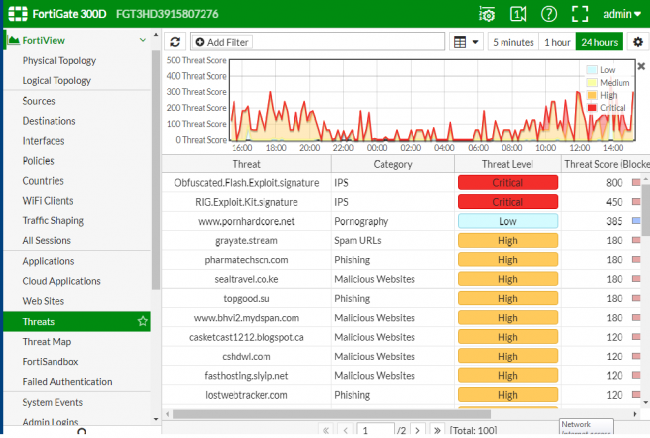Toggle the Critical legend color swatch

coord(592,108)
